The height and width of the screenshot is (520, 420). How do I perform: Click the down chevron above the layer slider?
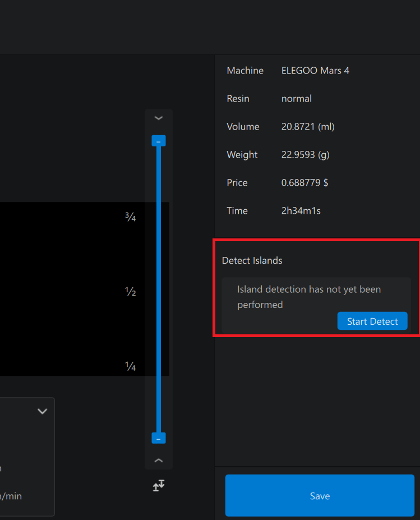point(159,118)
